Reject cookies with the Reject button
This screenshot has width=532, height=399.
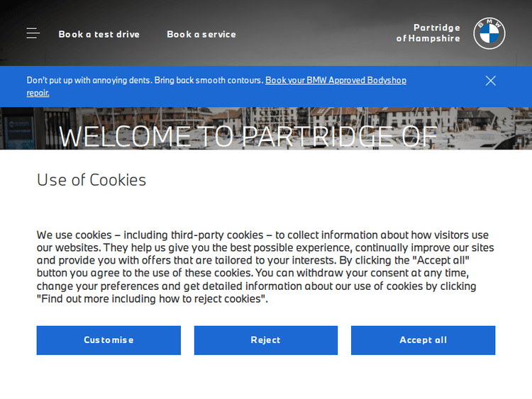265,340
